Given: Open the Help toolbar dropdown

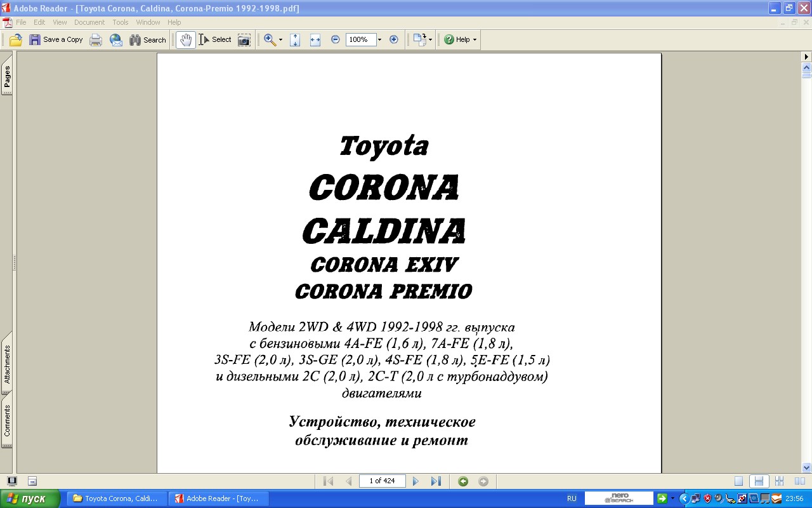Looking at the screenshot, I should click(460, 40).
